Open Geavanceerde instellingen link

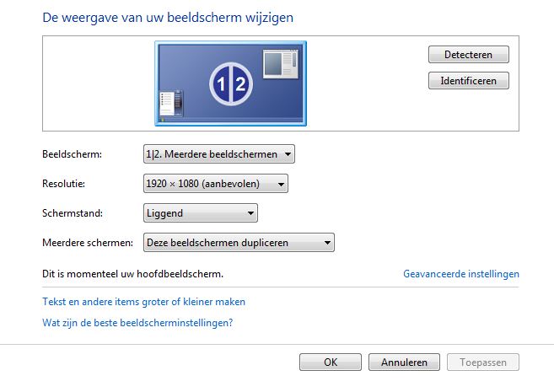click(461, 274)
